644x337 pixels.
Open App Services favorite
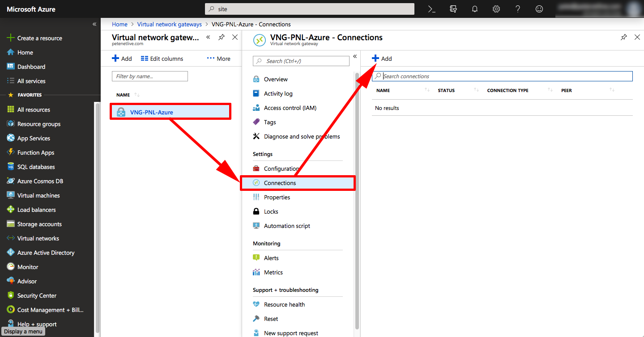pos(28,138)
